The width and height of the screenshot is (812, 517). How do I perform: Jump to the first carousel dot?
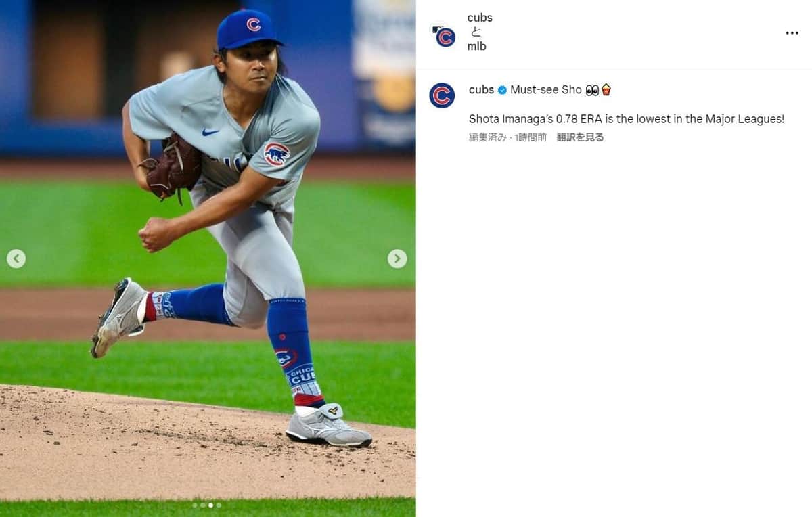tap(195, 505)
